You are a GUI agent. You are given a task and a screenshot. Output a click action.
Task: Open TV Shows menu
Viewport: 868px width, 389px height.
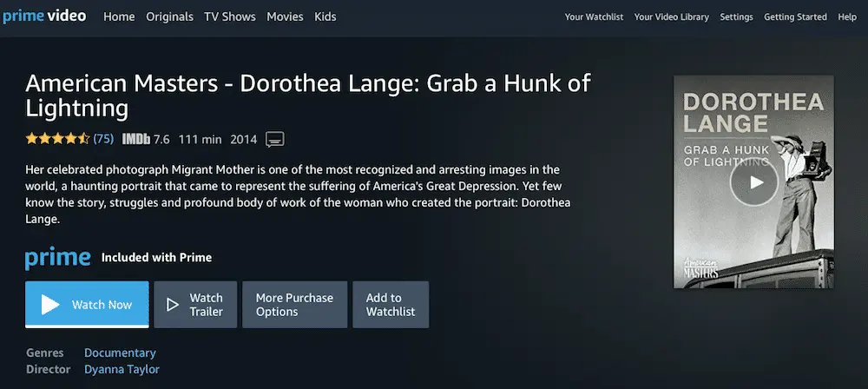[x=230, y=16]
